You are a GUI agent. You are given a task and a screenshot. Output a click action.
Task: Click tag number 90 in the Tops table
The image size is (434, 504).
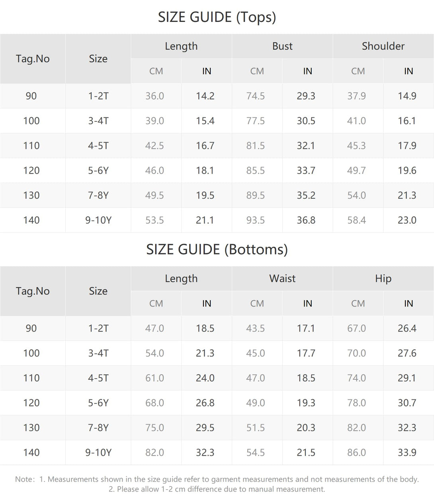tap(31, 96)
